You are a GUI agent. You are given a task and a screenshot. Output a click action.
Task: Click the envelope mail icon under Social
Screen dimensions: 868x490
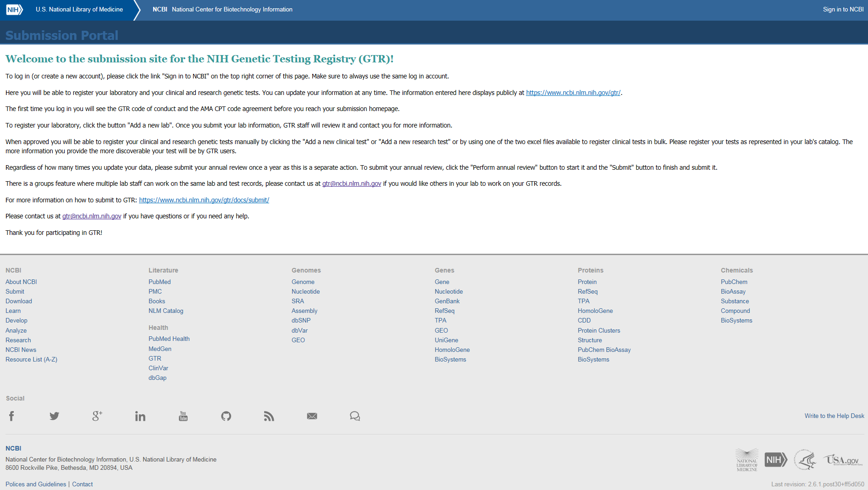(312, 416)
